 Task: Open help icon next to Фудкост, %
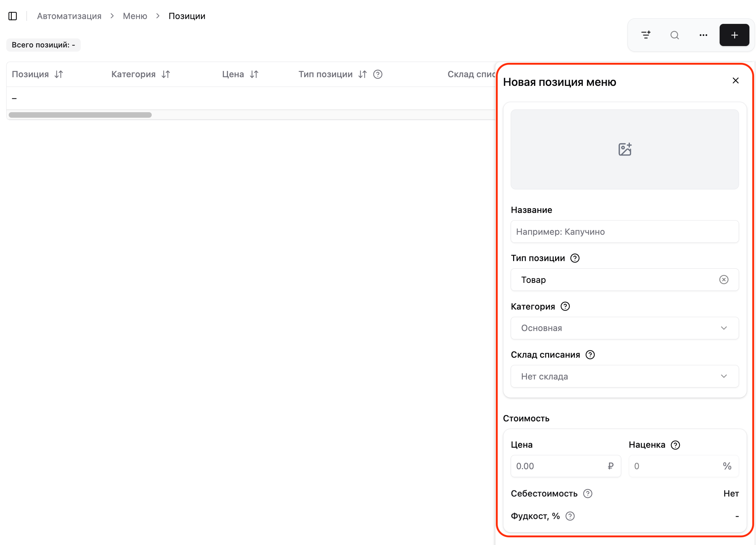click(x=570, y=516)
